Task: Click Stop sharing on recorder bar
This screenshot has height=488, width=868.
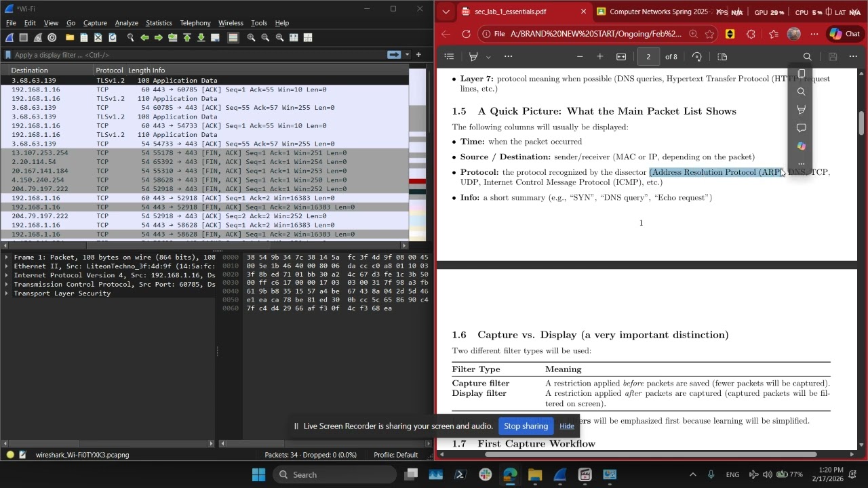Action: [x=526, y=426]
